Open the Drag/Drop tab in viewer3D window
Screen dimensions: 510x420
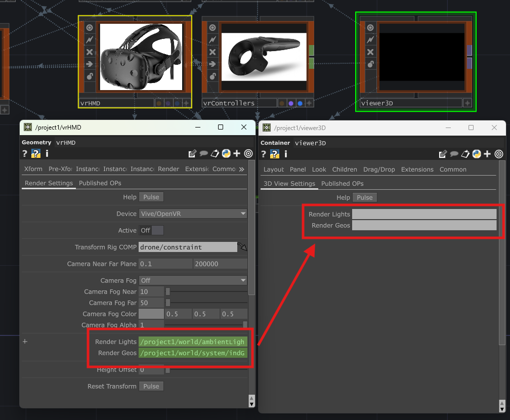[379, 170]
